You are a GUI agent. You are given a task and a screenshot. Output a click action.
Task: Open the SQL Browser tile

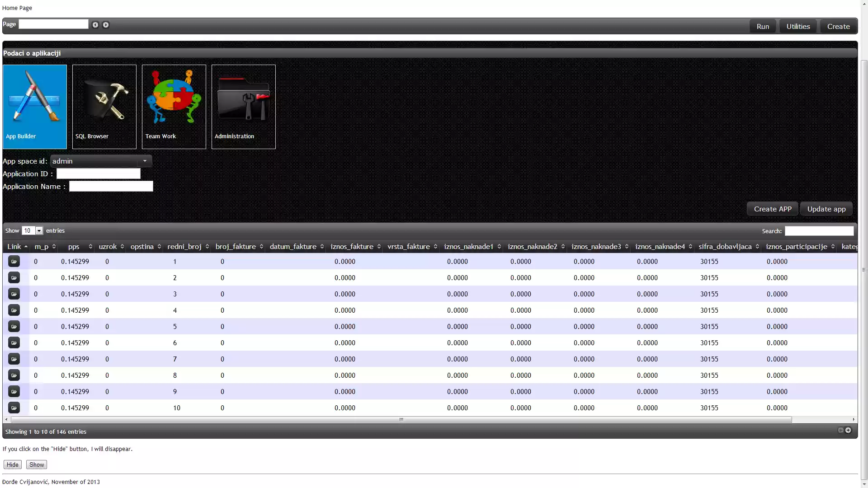click(x=104, y=107)
